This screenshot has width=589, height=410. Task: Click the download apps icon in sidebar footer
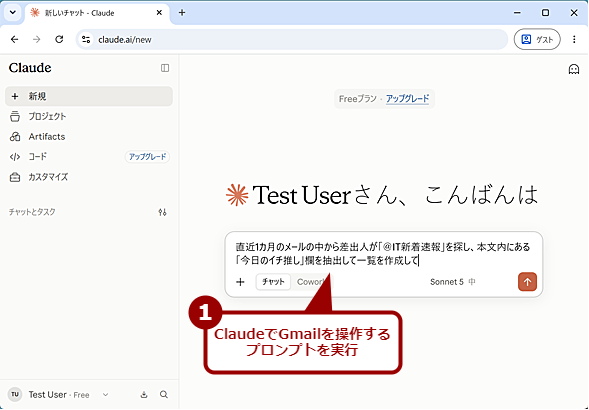[x=144, y=395]
